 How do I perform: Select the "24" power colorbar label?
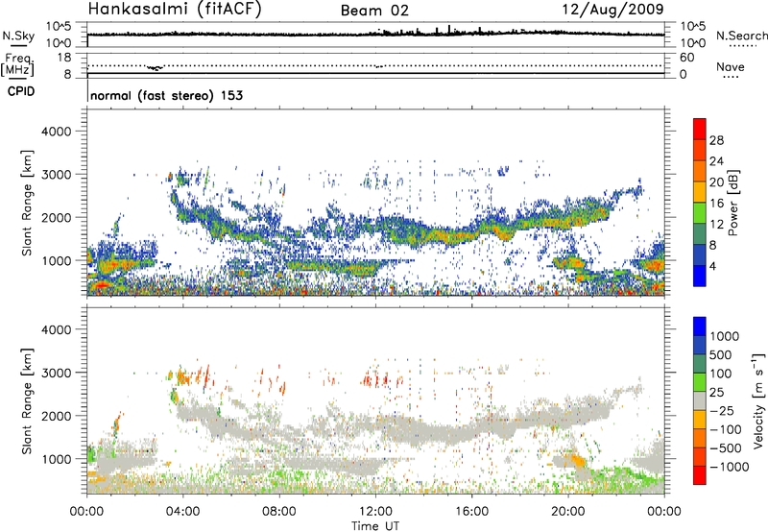tap(716, 161)
